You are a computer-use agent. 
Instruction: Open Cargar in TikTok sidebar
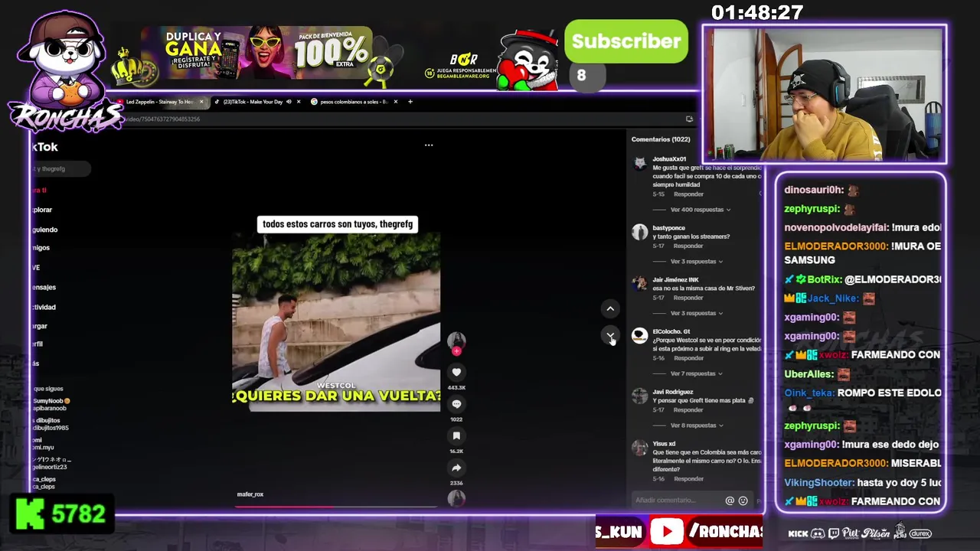coord(40,326)
